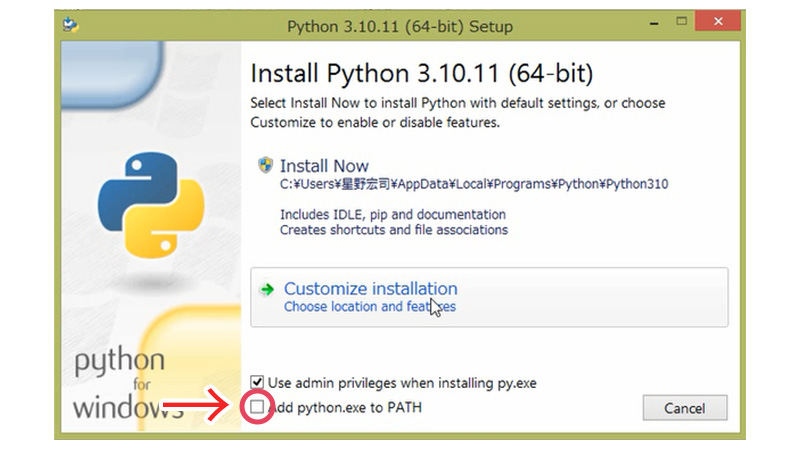The width and height of the screenshot is (800, 450).
Task: Maximize the Python Setup window
Action: (x=681, y=21)
